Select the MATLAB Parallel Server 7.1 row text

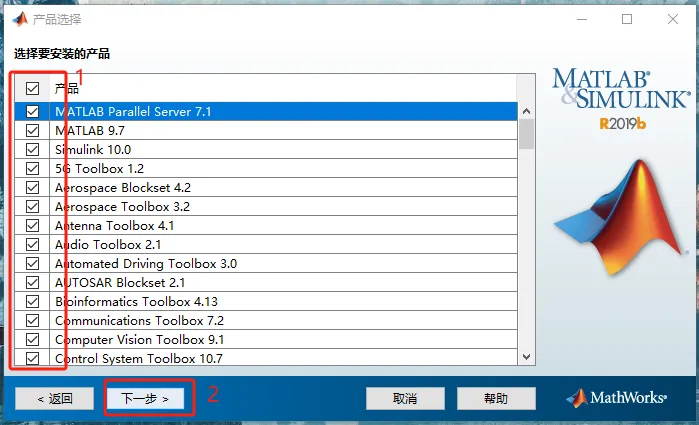(x=133, y=111)
